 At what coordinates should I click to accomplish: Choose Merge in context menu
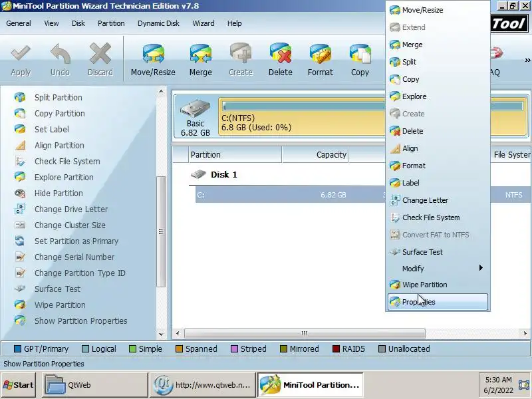[438, 45]
